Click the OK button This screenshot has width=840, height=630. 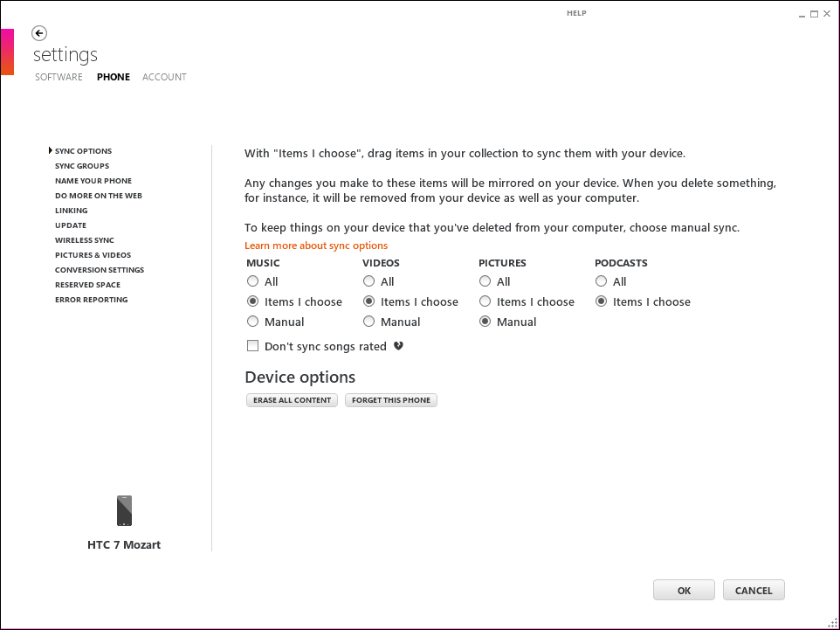tap(684, 590)
